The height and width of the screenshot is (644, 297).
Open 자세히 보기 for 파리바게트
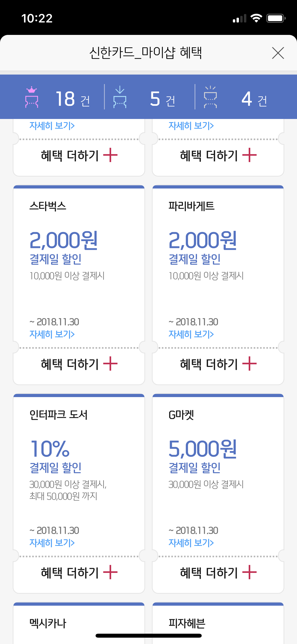(191, 334)
